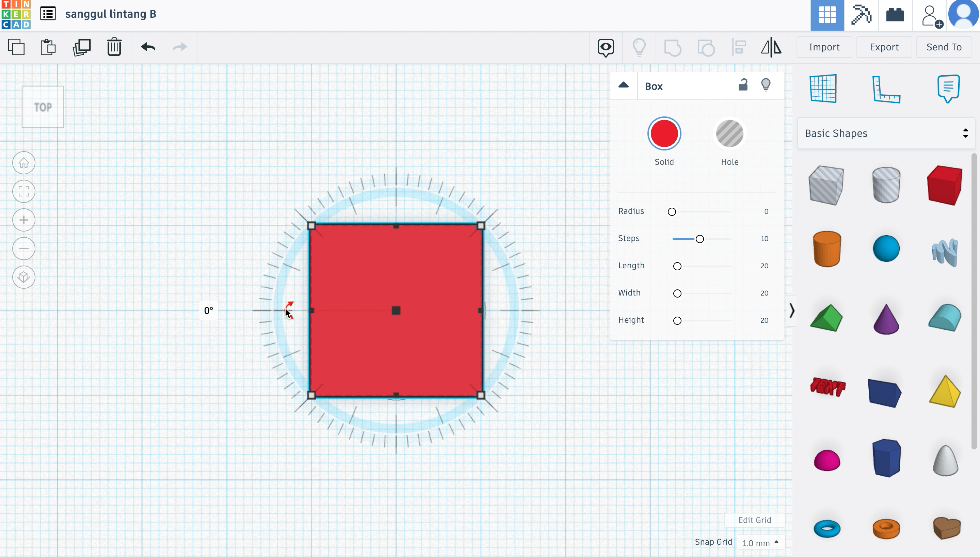Click the Zoom Out icon
The width and height of the screenshot is (980, 557).
pos(23,248)
